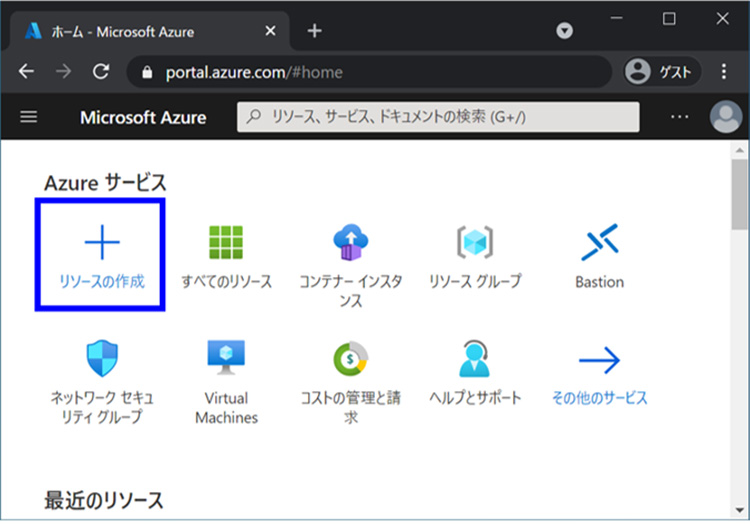Click the すべてのリソース label

(226, 282)
